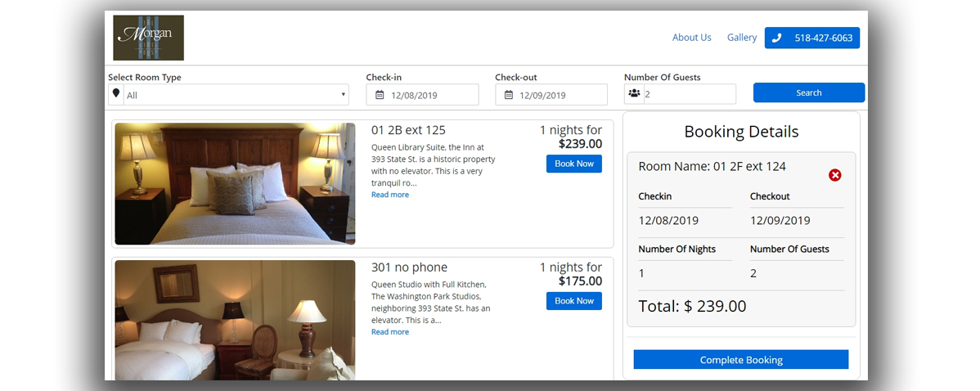Click the guests group icon
Image resolution: width=980 pixels, height=391 pixels.
pos(634,94)
